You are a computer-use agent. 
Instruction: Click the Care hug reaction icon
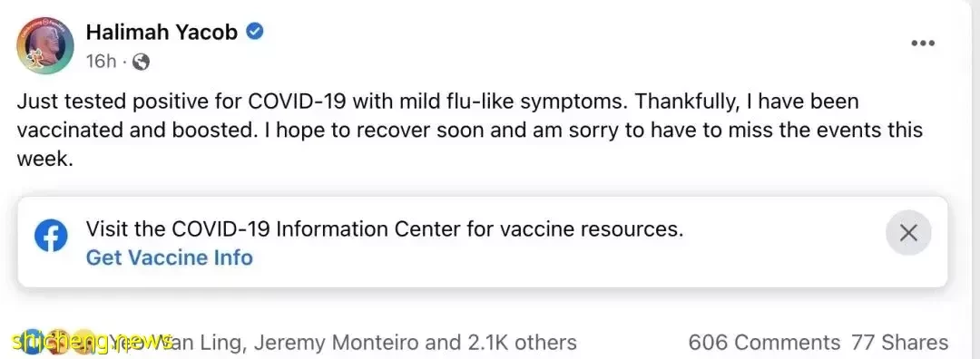tap(57, 342)
